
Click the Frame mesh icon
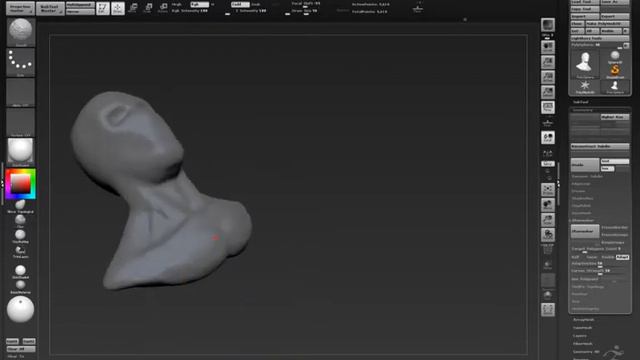point(548,189)
